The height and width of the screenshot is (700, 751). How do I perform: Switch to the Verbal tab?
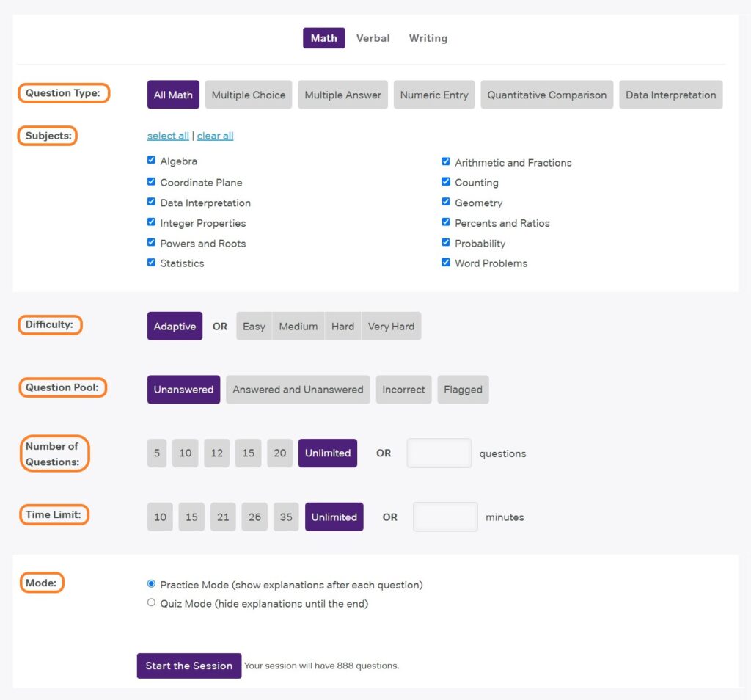point(373,38)
